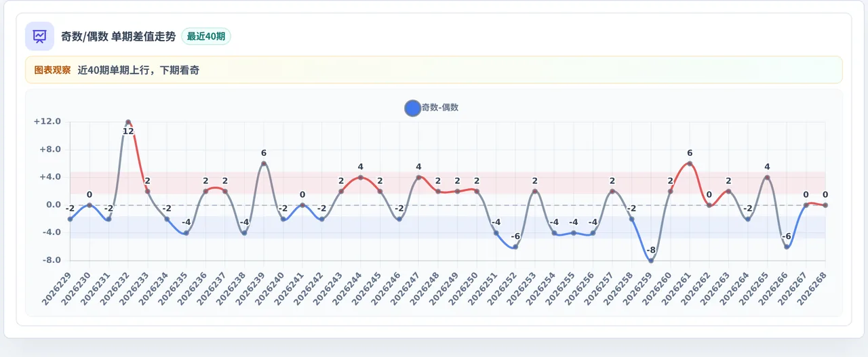Click the +12.0 y-axis label
868x357 pixels.
tap(47, 122)
